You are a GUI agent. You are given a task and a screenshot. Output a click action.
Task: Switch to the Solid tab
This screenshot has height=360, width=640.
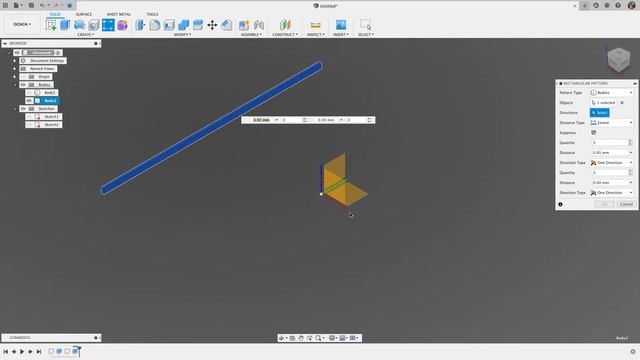click(55, 14)
